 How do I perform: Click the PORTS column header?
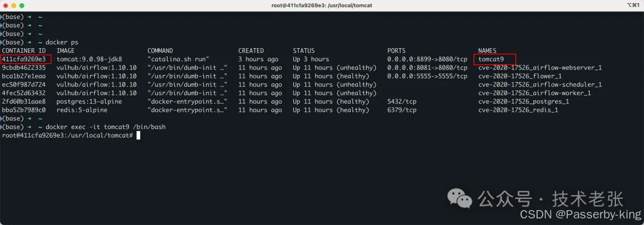tap(397, 51)
